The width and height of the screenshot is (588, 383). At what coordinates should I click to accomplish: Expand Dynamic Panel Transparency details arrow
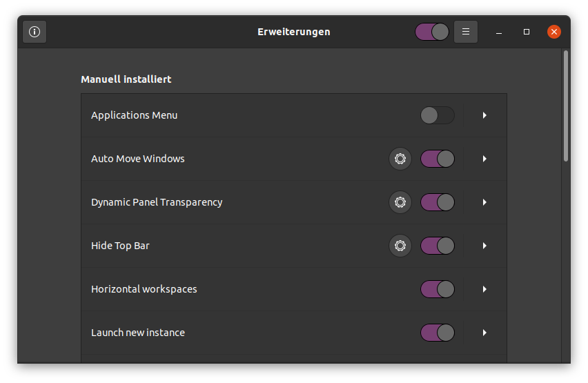(x=484, y=202)
